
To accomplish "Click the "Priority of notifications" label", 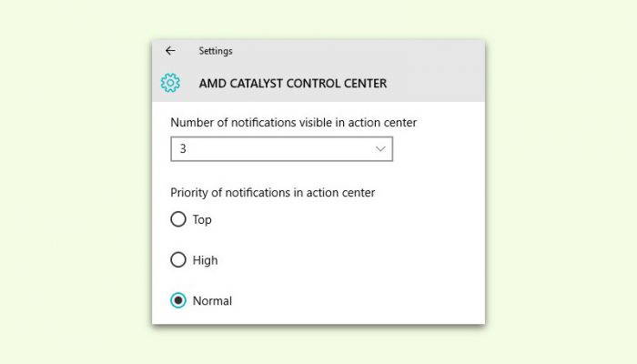I will coord(273,192).
